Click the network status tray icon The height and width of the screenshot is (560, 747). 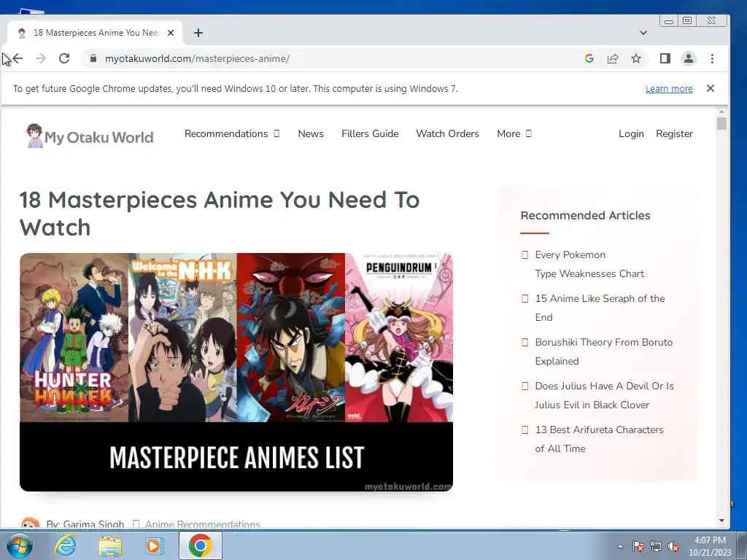[x=656, y=546]
